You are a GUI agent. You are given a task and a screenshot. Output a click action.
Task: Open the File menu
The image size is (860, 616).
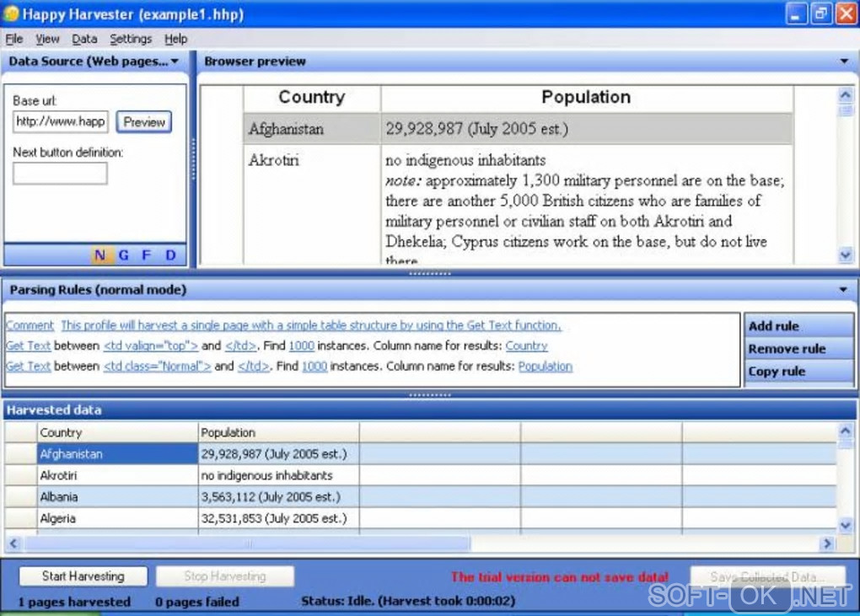click(14, 39)
